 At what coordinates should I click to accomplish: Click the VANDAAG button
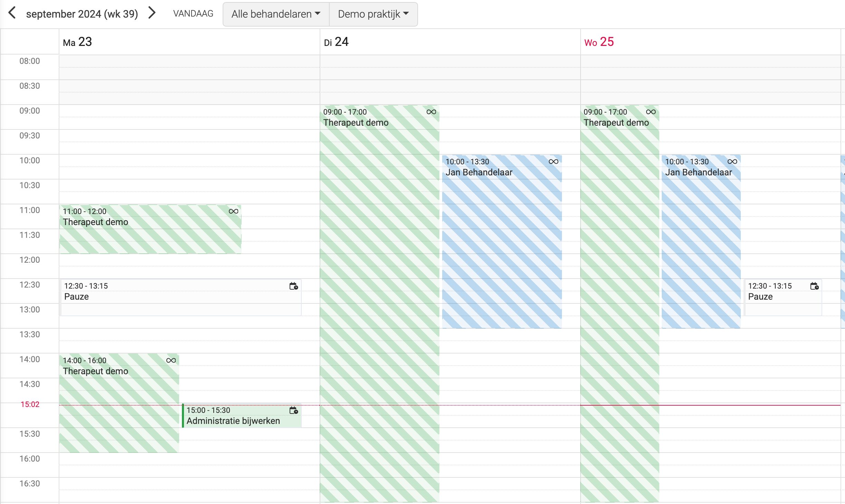coord(193,13)
